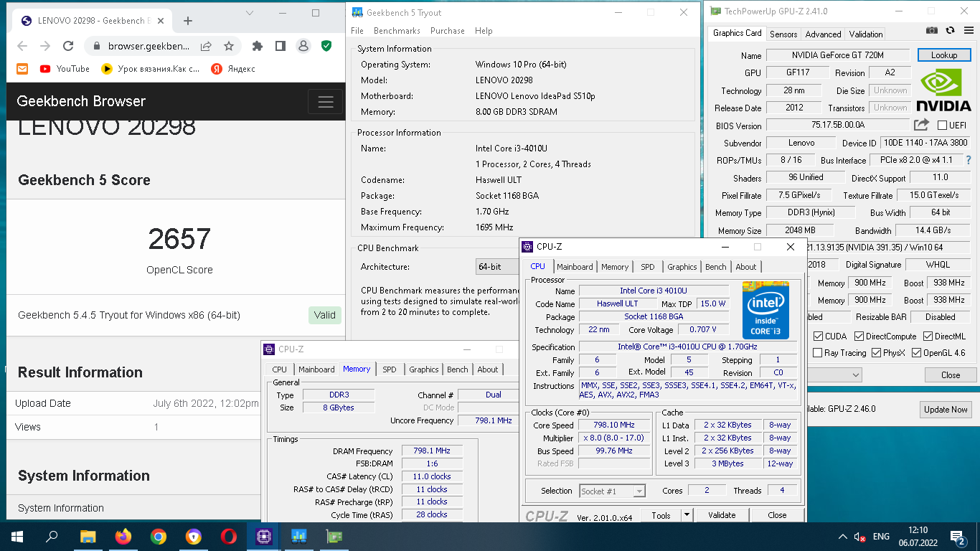The width and height of the screenshot is (980, 551).
Task: Toggle the CUDA checkbox in GPU-Z
Action: [x=818, y=336]
